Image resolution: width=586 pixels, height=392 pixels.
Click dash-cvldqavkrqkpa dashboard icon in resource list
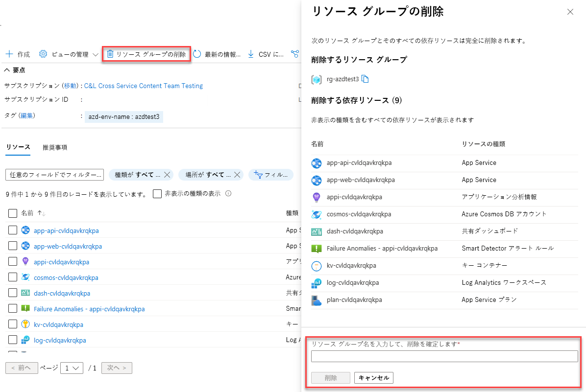[25, 293]
